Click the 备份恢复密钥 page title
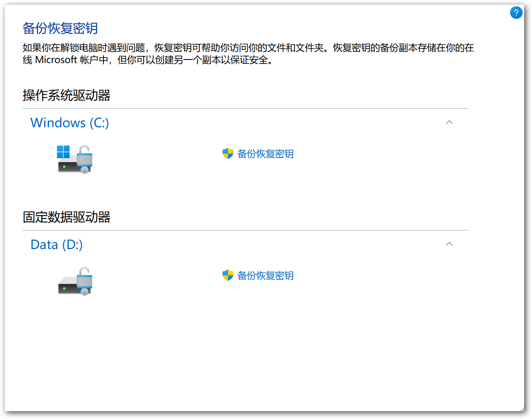 click(60, 28)
